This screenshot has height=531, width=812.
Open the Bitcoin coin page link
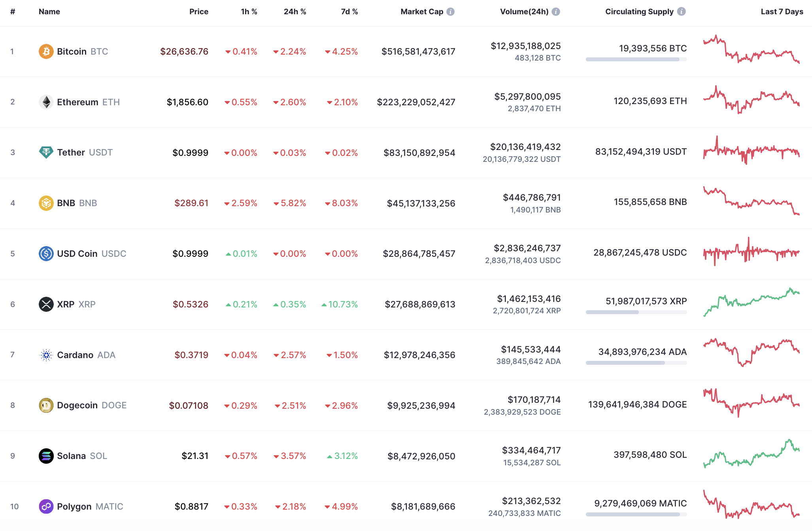72,51
